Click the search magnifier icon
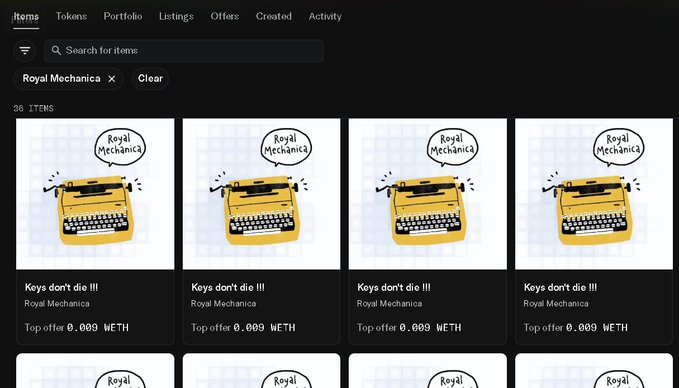Viewport: 679px width, 388px height. [56, 51]
